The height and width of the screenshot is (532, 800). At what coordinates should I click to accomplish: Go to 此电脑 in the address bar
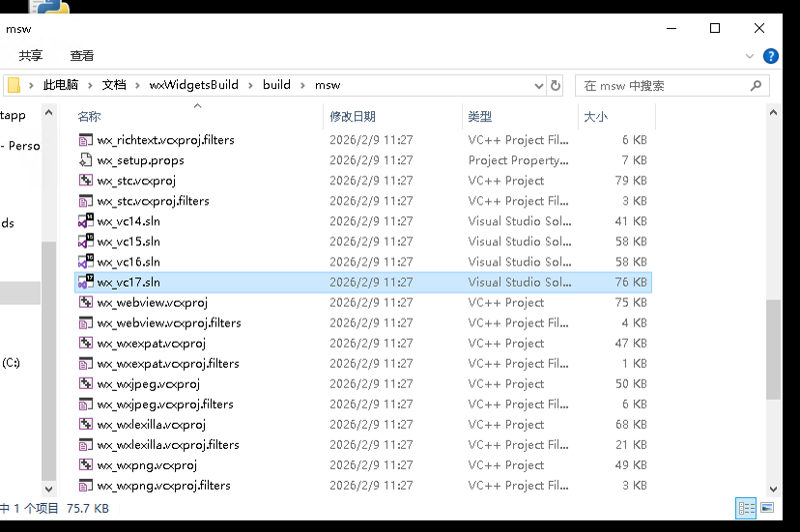coord(61,85)
